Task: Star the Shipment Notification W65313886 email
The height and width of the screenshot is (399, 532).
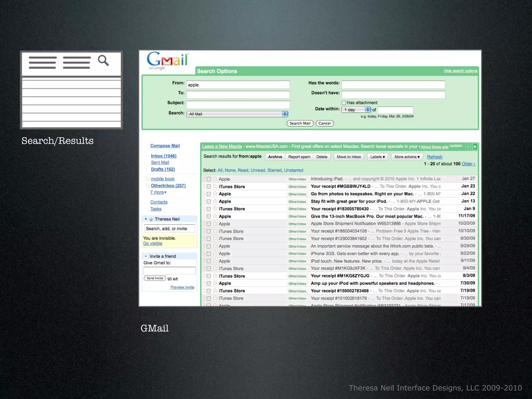Action: pos(215,224)
